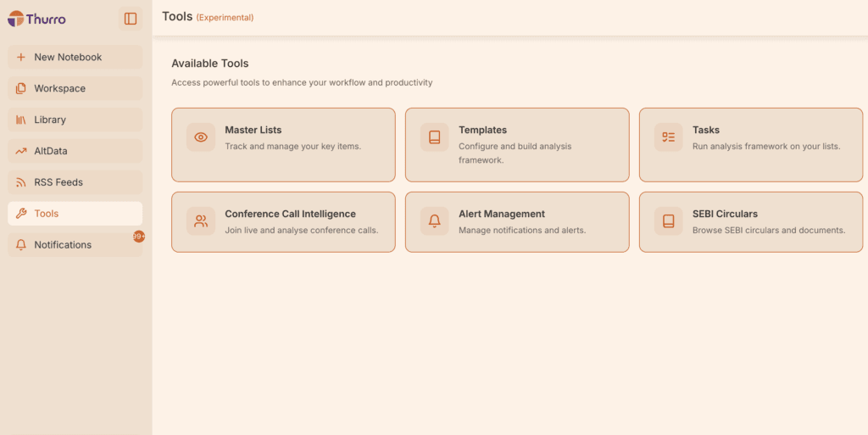Click the eye icon on Master Lists card
The height and width of the screenshot is (435, 868).
tap(201, 137)
